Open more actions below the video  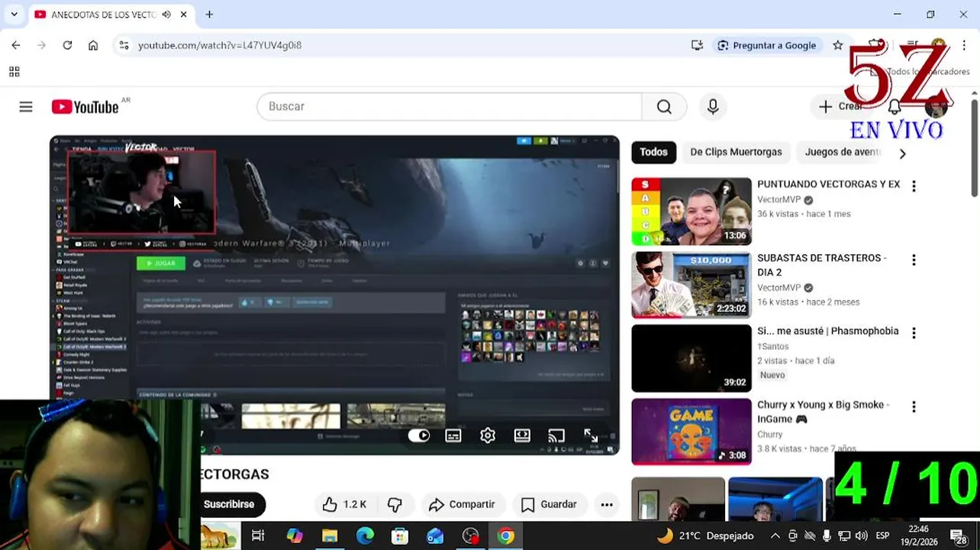pos(607,504)
